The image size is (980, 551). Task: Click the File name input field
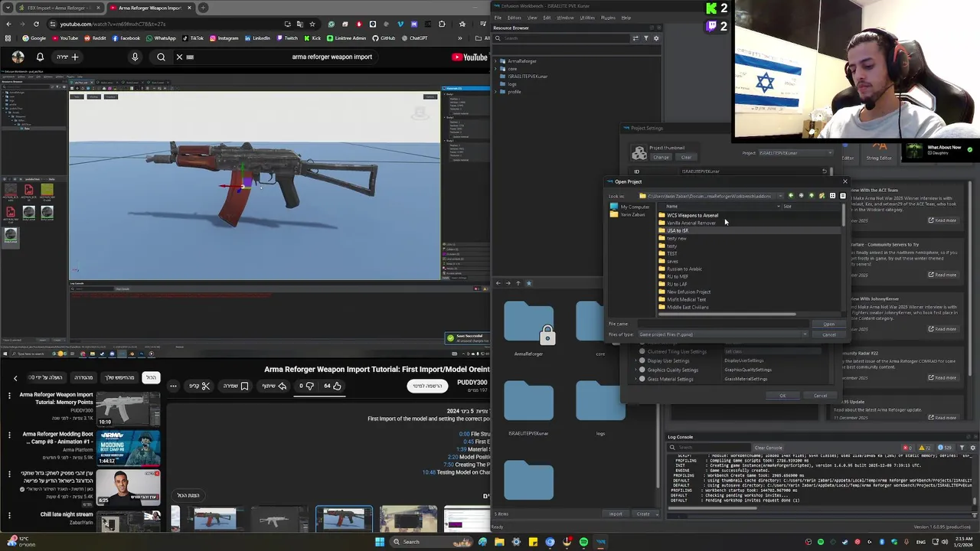point(723,324)
